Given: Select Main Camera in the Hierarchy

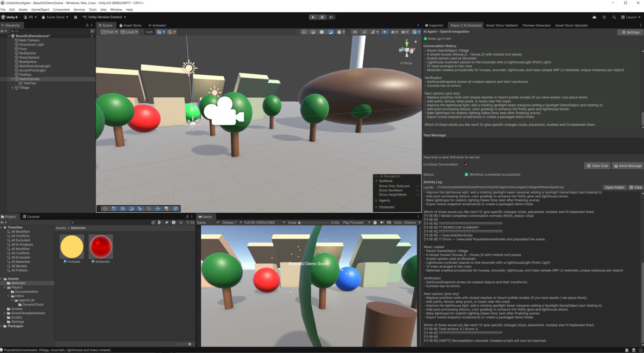Looking at the screenshot, I should click(x=29, y=40).
